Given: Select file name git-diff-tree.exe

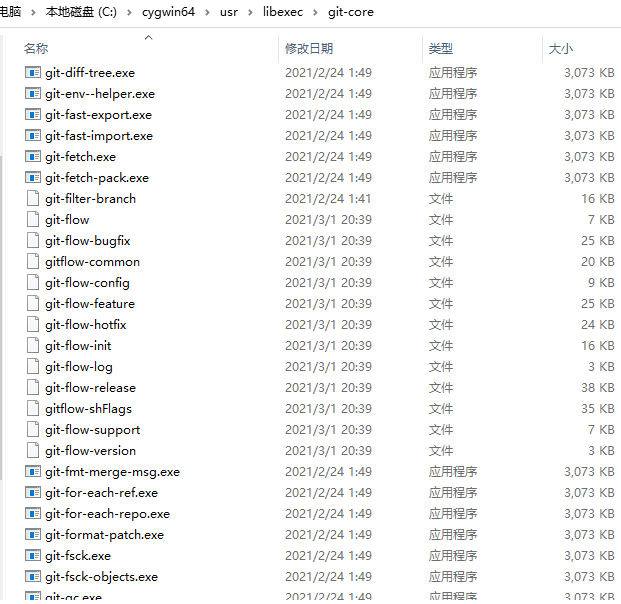Looking at the screenshot, I should click(90, 73).
